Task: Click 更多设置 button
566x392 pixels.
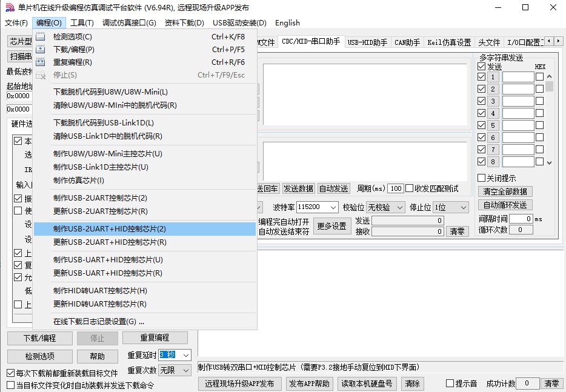Action: click(x=331, y=227)
